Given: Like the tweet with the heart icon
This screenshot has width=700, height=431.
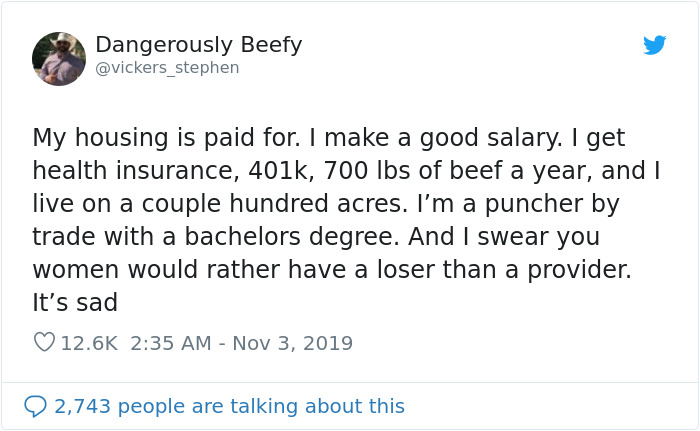Looking at the screenshot, I should [44, 343].
